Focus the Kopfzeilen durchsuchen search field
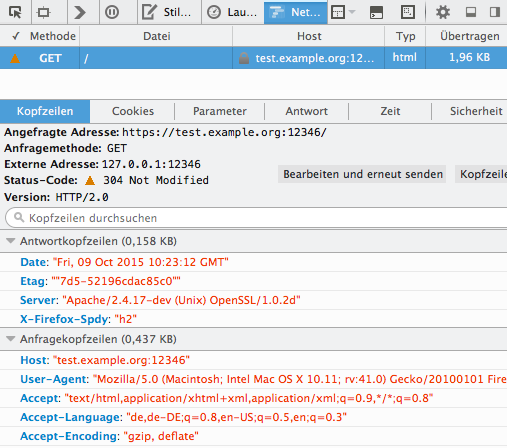This screenshot has width=507, height=448. pyautogui.click(x=257, y=218)
